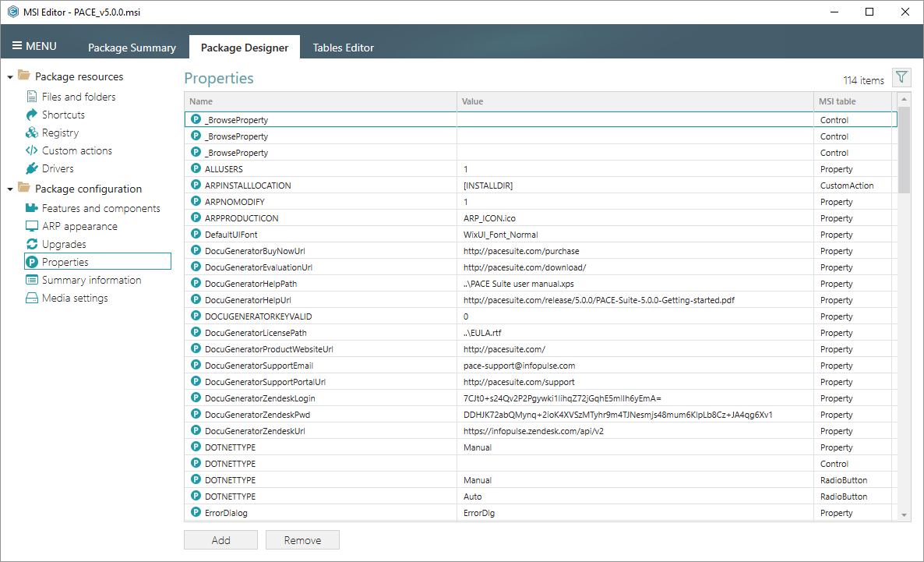Image resolution: width=924 pixels, height=562 pixels.
Task: Click the Add button
Action: [221, 540]
